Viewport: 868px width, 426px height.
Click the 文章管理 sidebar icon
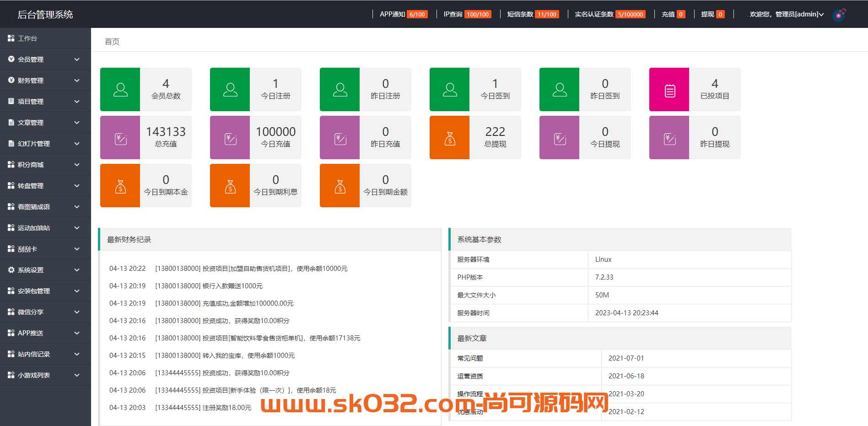[x=11, y=123]
